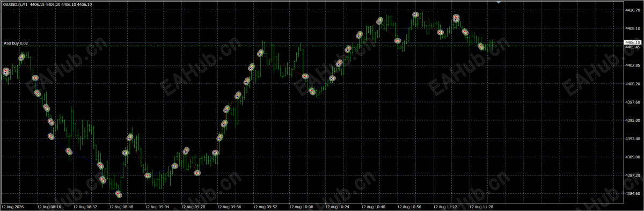Viewport: 644px width, 211px height.
Task: Click the '12 Aug 10:56' time label
Action: tap(409, 206)
